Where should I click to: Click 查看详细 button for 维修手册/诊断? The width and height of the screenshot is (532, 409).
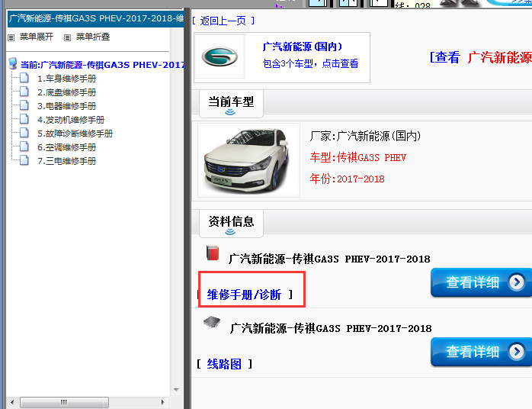(481, 282)
